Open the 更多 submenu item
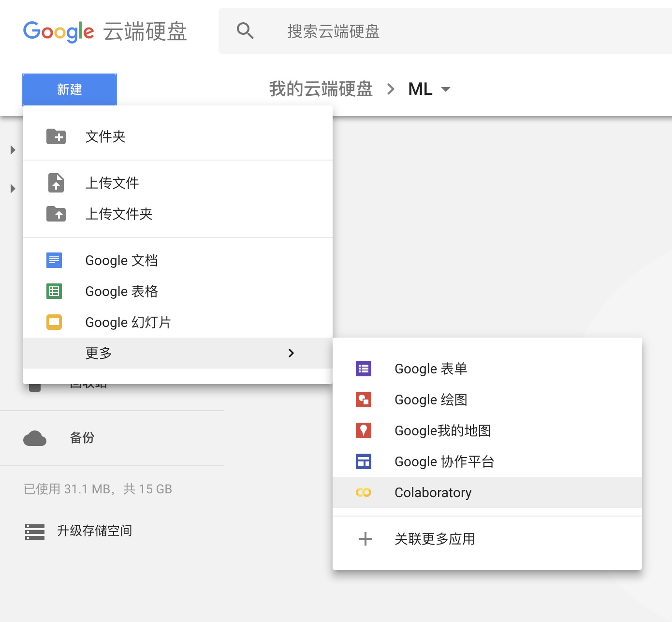The width and height of the screenshot is (672, 622). pyautogui.click(x=178, y=353)
